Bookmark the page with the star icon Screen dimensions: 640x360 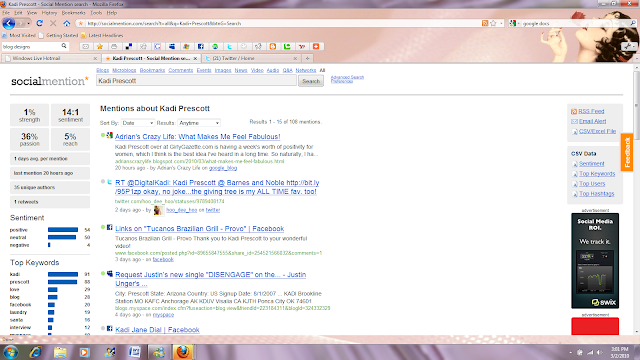click(493, 23)
